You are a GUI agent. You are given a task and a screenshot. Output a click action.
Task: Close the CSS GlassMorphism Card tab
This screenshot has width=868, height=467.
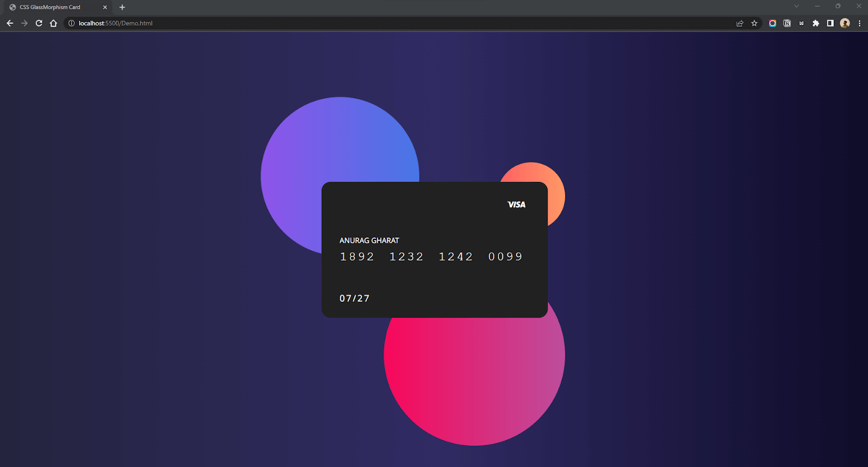click(x=105, y=8)
